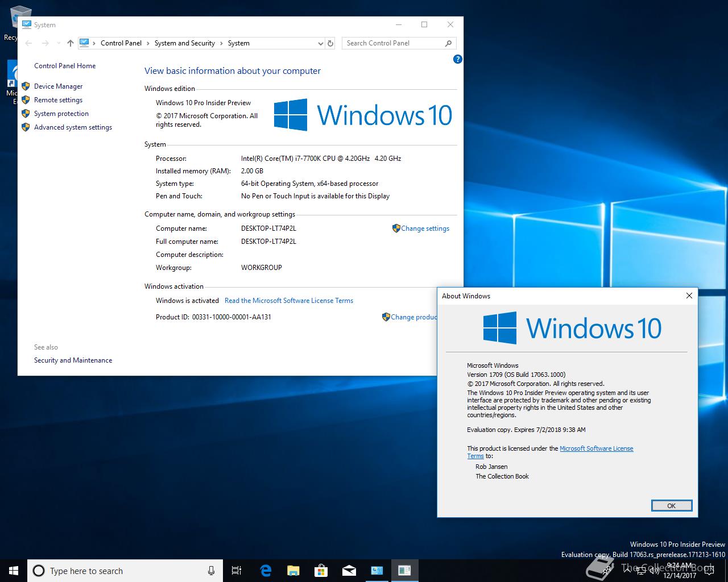Open the Windows Start menu

pyautogui.click(x=14, y=571)
